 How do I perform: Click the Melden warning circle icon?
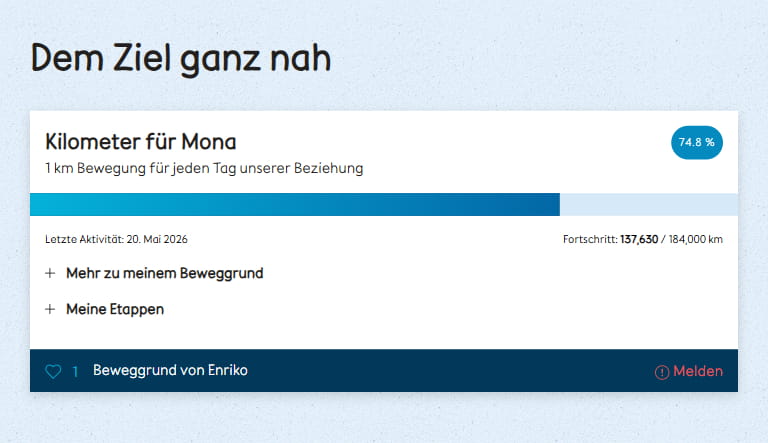click(x=662, y=372)
